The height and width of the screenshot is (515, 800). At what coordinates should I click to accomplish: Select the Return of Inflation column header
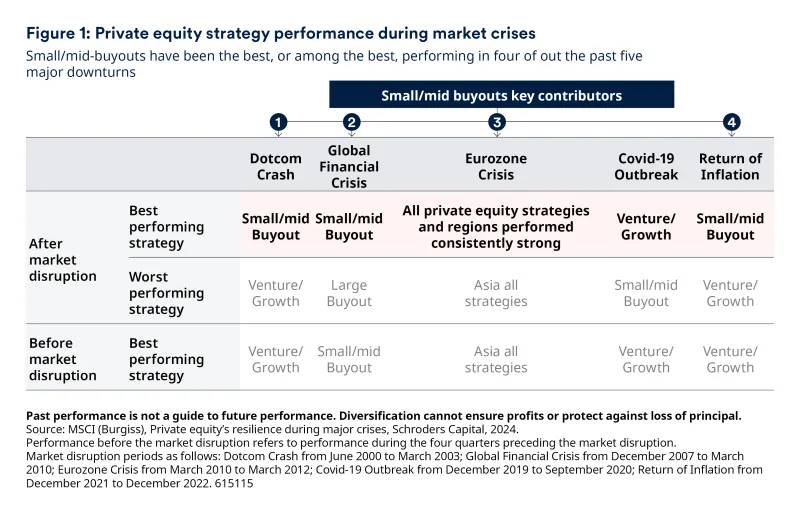click(x=730, y=166)
